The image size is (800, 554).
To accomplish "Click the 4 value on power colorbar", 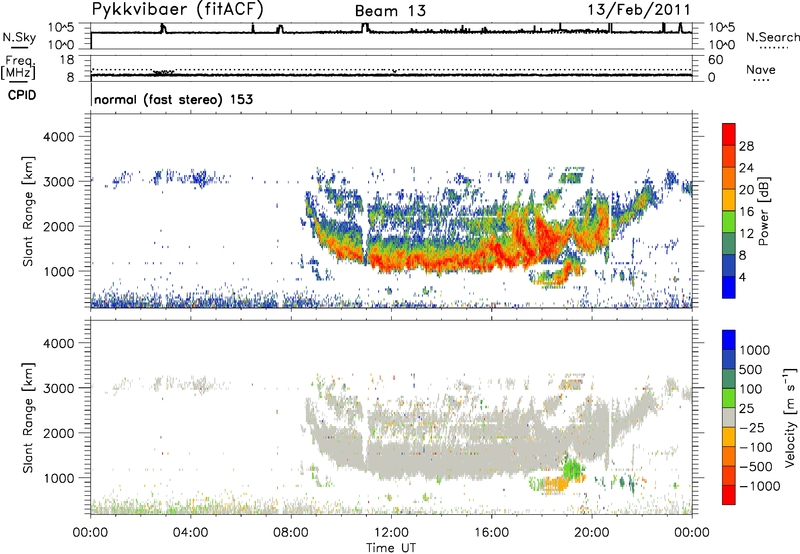I will pyautogui.click(x=742, y=277).
